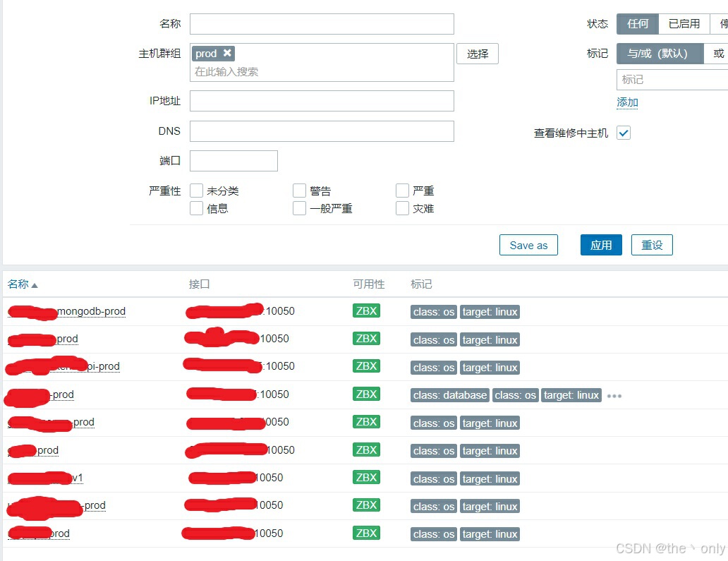Click class: os tag on pi-prod row
This screenshot has height=561, width=728.
(x=434, y=368)
